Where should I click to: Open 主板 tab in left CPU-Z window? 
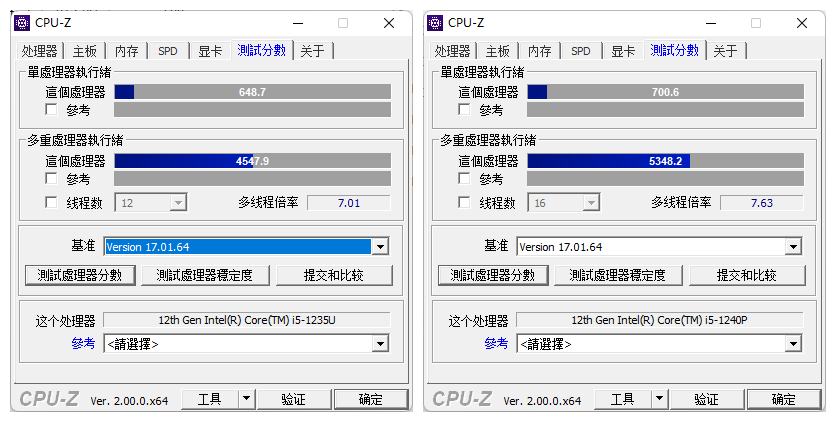click(85, 51)
